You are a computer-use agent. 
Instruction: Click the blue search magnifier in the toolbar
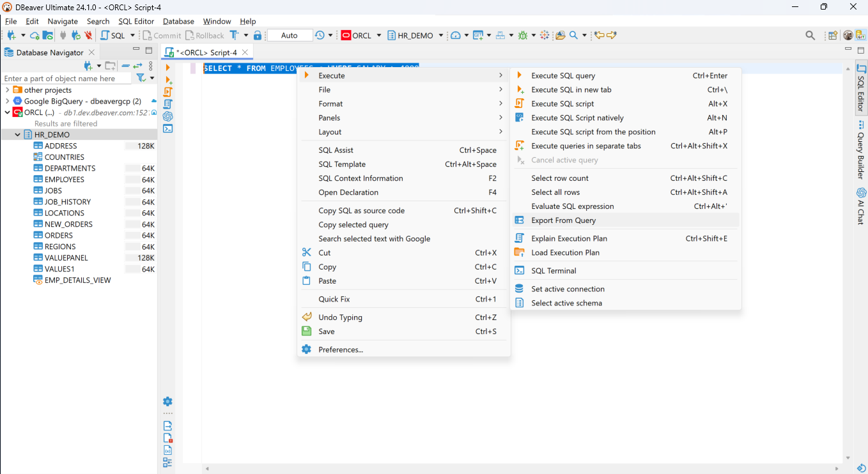coord(573,35)
